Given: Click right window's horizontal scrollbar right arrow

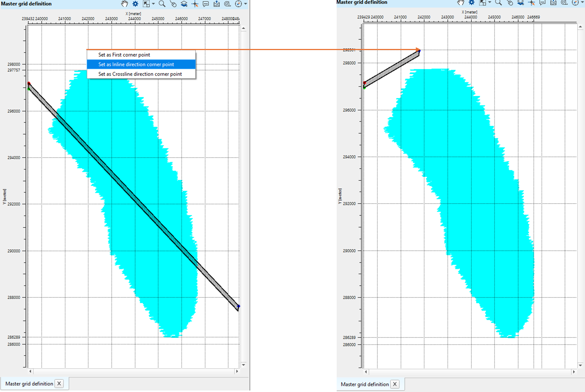Looking at the screenshot, I should click(574, 372).
